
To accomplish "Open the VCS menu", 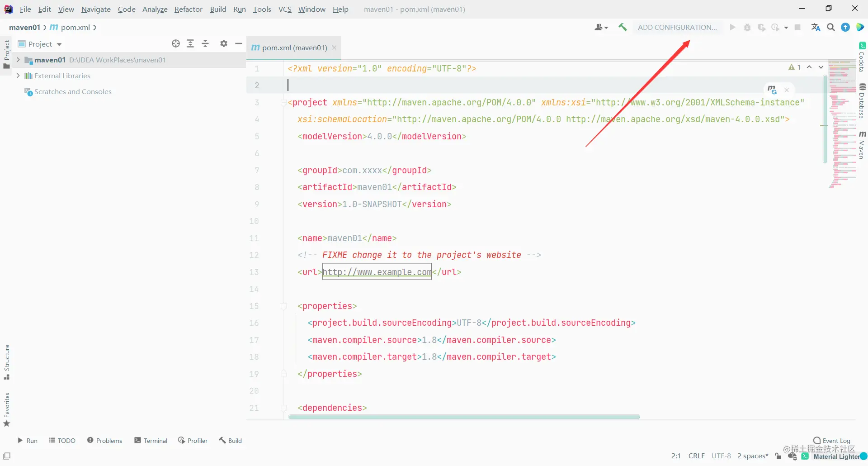I will coord(285,9).
